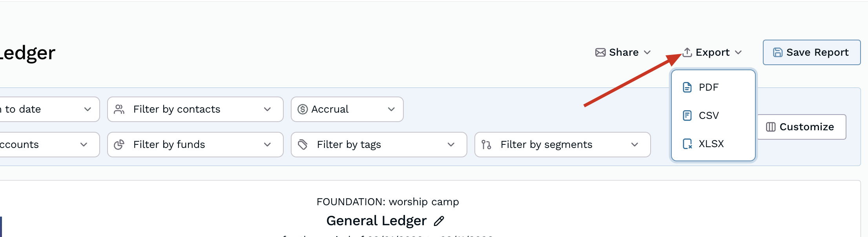
Task: Click the tag icon in Filter by tags
Action: [x=303, y=145]
